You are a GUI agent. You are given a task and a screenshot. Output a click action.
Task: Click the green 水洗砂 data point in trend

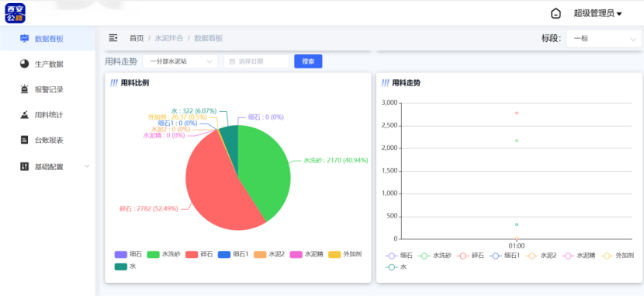tap(516, 141)
